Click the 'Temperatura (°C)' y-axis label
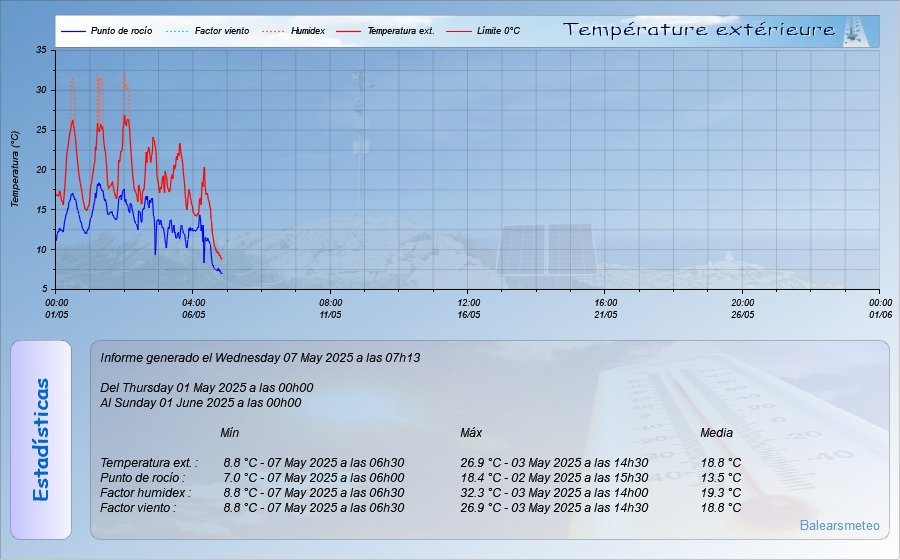 15,169
